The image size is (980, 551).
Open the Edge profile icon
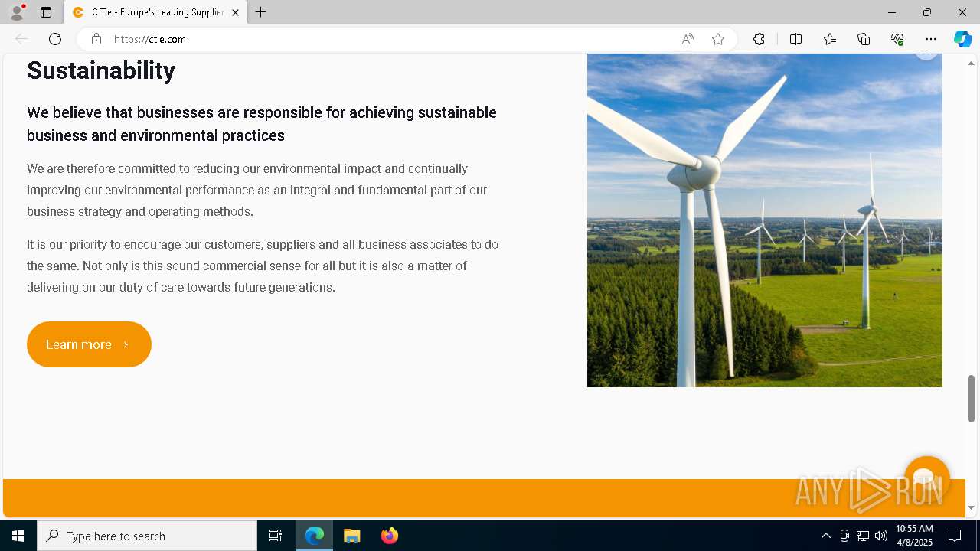coord(17,12)
